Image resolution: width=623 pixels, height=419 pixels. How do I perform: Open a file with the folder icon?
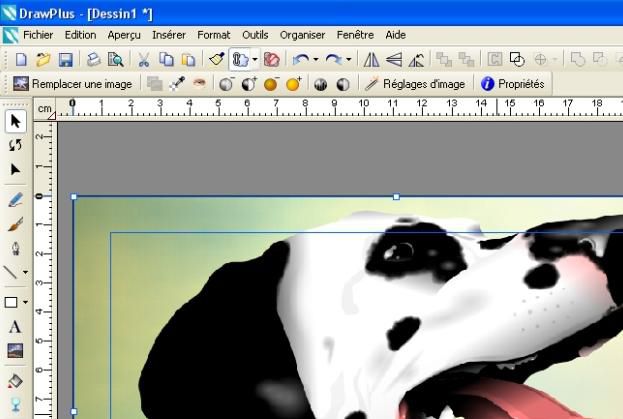43,60
